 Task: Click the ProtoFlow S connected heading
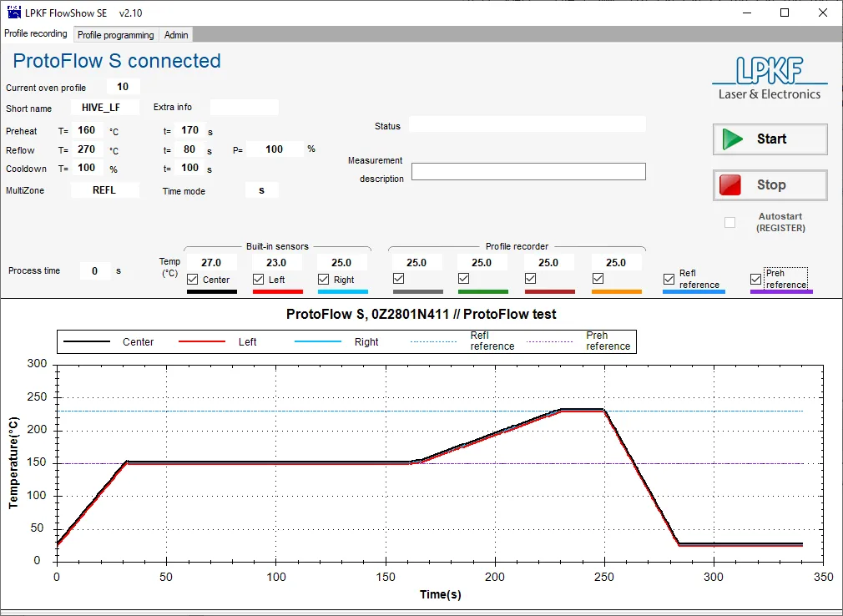tap(117, 61)
